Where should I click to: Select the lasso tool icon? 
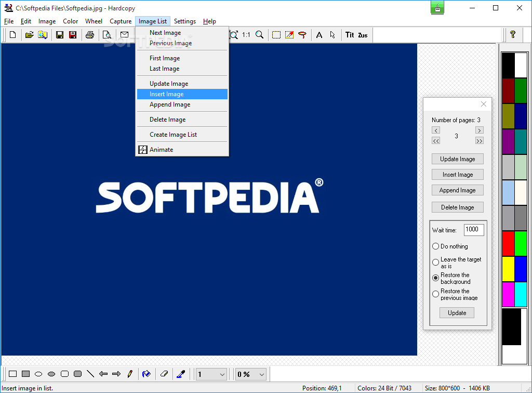click(x=302, y=35)
